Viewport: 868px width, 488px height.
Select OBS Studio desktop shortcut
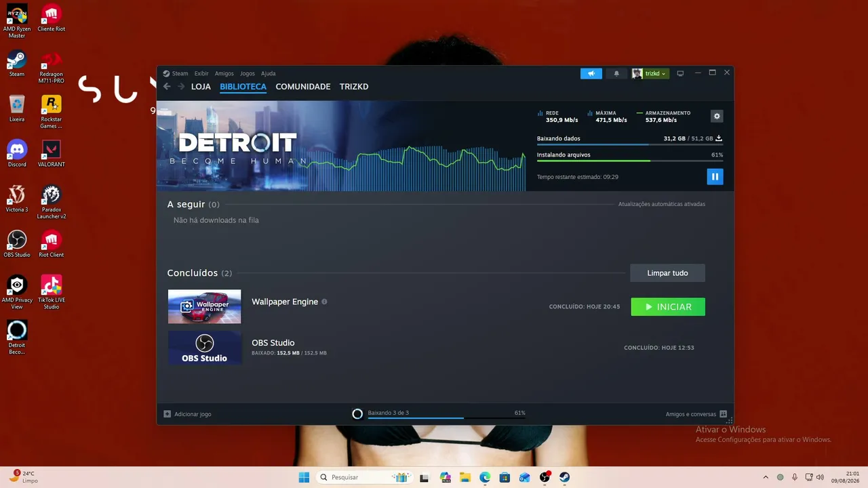point(17,244)
